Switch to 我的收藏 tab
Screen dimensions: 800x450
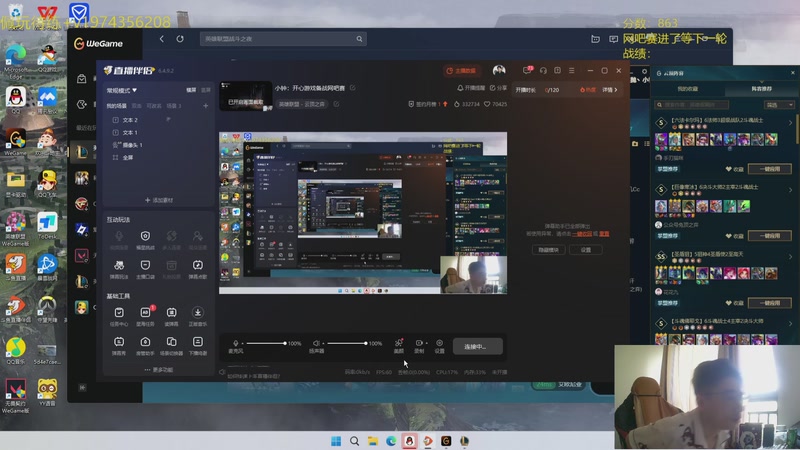coord(687,89)
